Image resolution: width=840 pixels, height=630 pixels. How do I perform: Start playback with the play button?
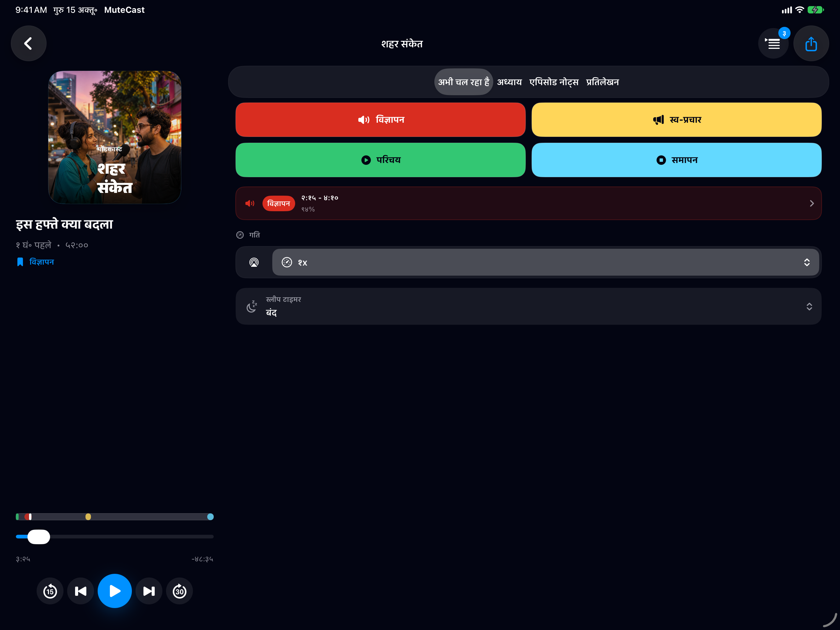click(x=115, y=591)
